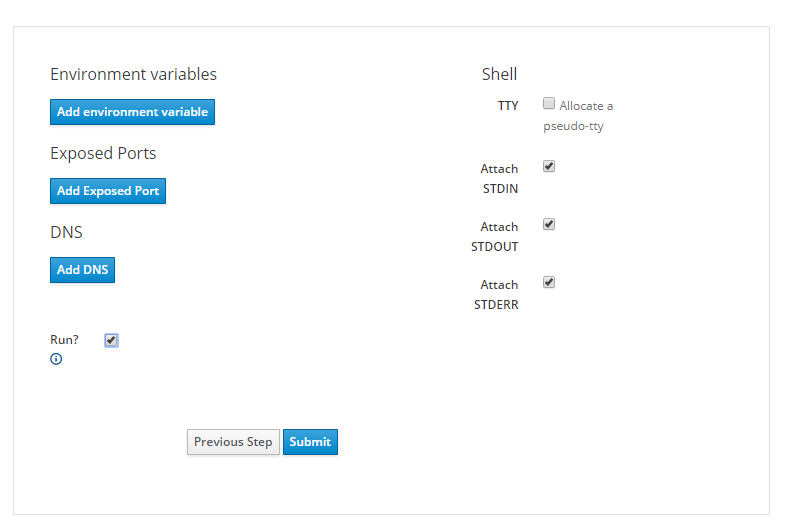Viewport: 785px width, 532px height.
Task: Submit the container form
Action: tap(310, 442)
